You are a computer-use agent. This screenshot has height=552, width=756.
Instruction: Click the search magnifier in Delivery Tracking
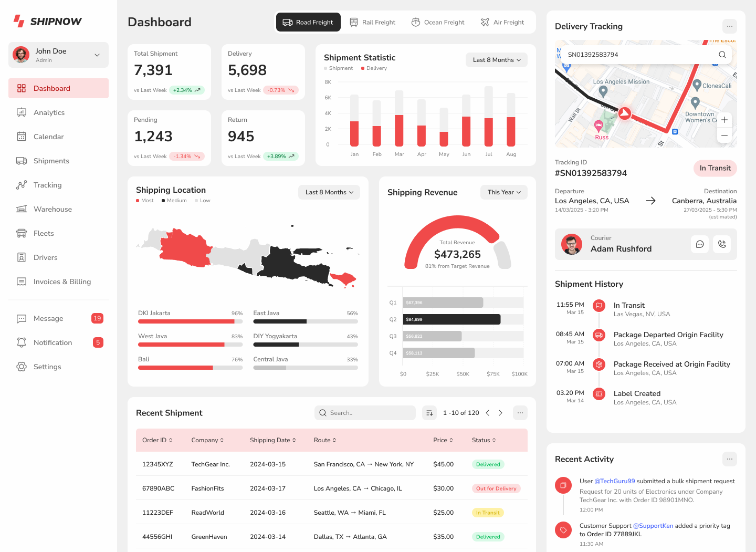coord(722,54)
